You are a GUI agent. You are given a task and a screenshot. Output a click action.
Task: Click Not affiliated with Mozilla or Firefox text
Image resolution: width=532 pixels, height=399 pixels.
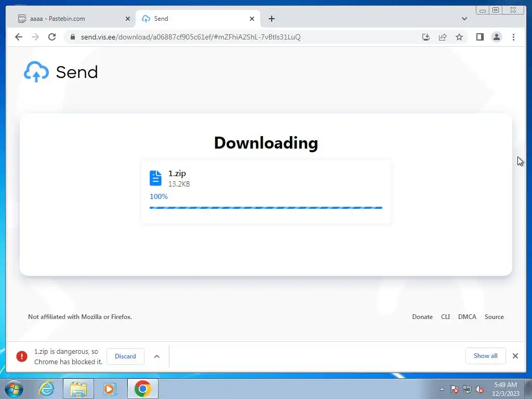80,316
